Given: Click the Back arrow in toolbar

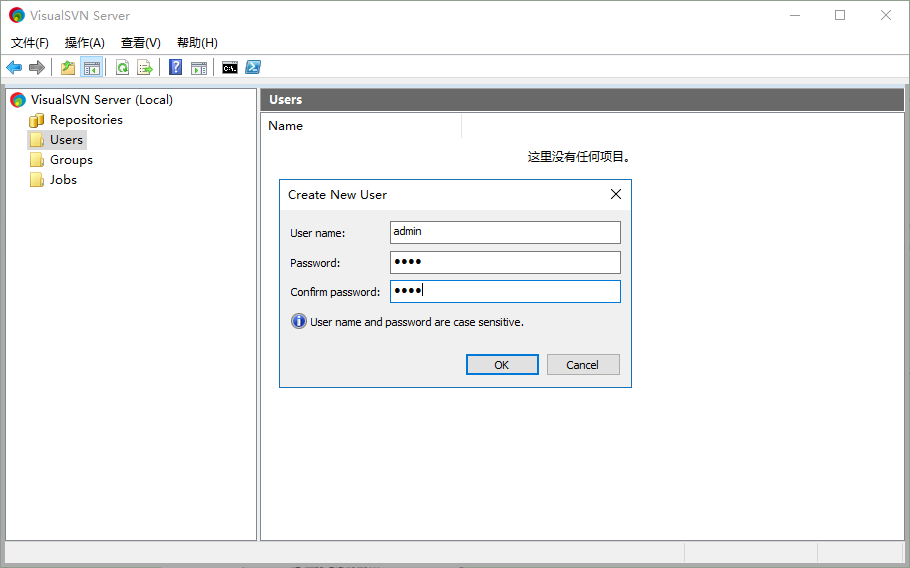Looking at the screenshot, I should coord(14,68).
